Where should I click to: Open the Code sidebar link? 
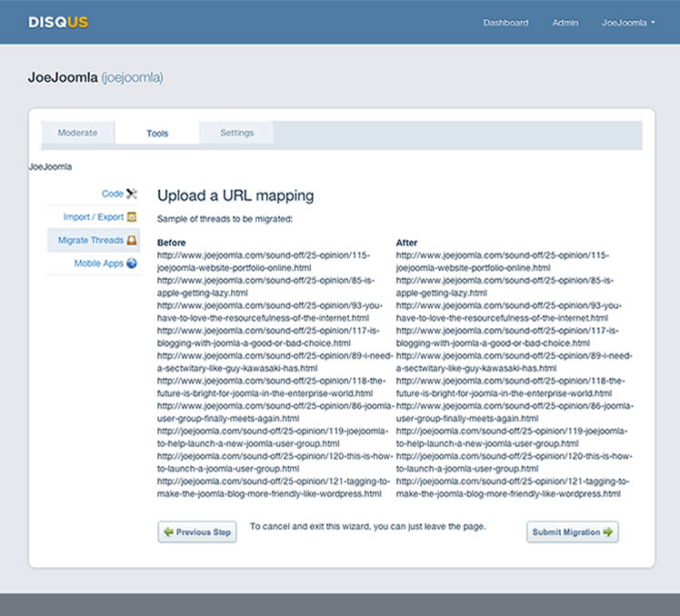point(112,194)
